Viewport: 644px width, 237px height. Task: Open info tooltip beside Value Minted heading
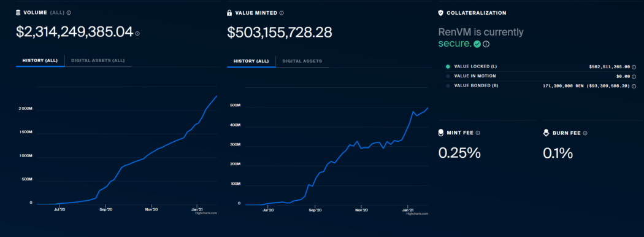click(282, 13)
